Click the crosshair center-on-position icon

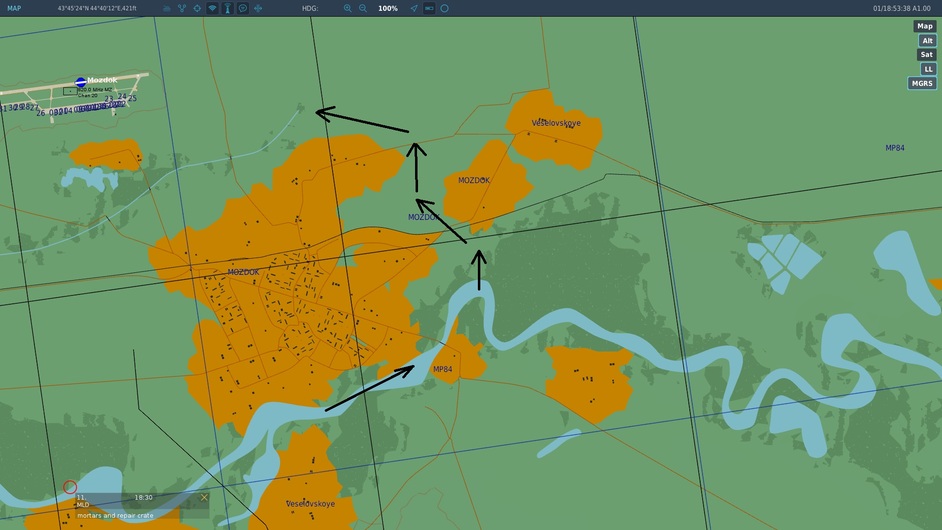(197, 8)
